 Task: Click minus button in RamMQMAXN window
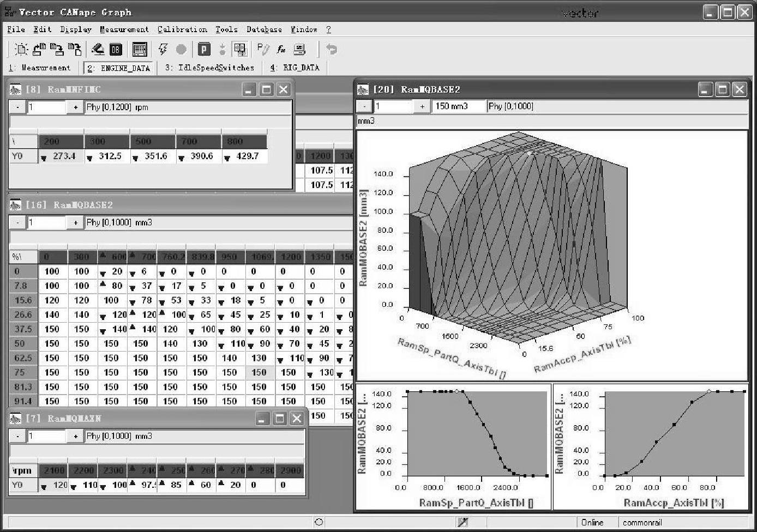coord(17,437)
